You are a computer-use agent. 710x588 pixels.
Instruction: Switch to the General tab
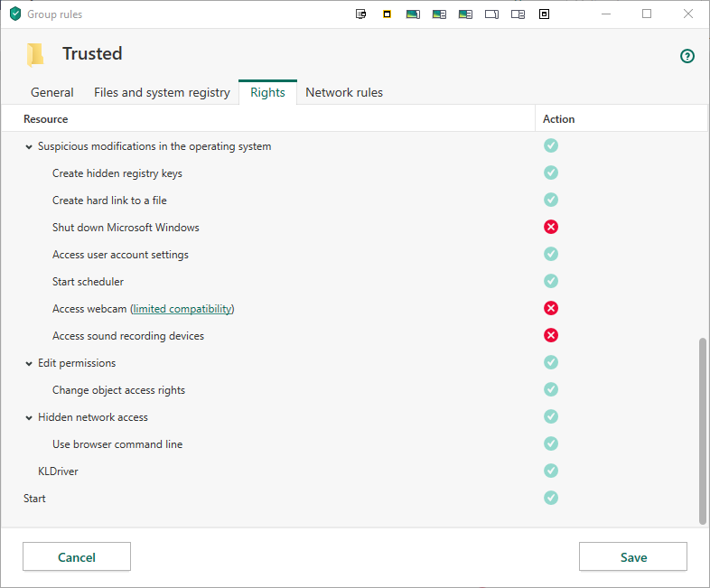pos(52,92)
